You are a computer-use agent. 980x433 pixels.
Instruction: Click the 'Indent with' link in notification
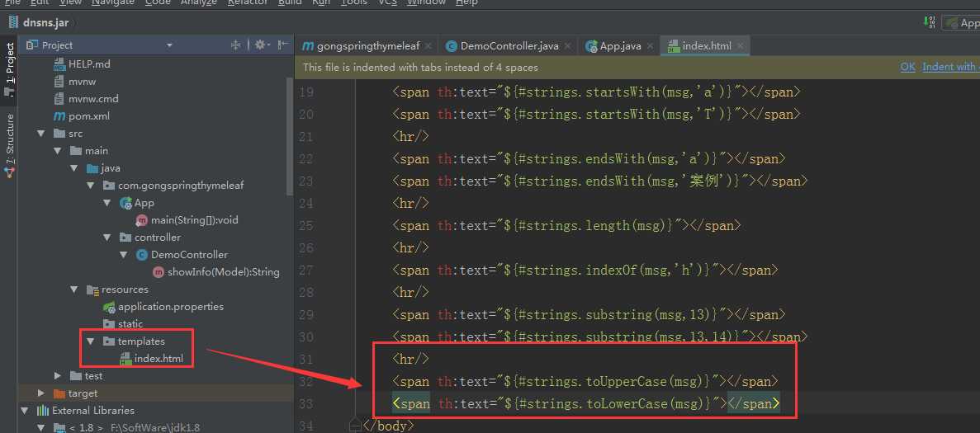point(950,67)
